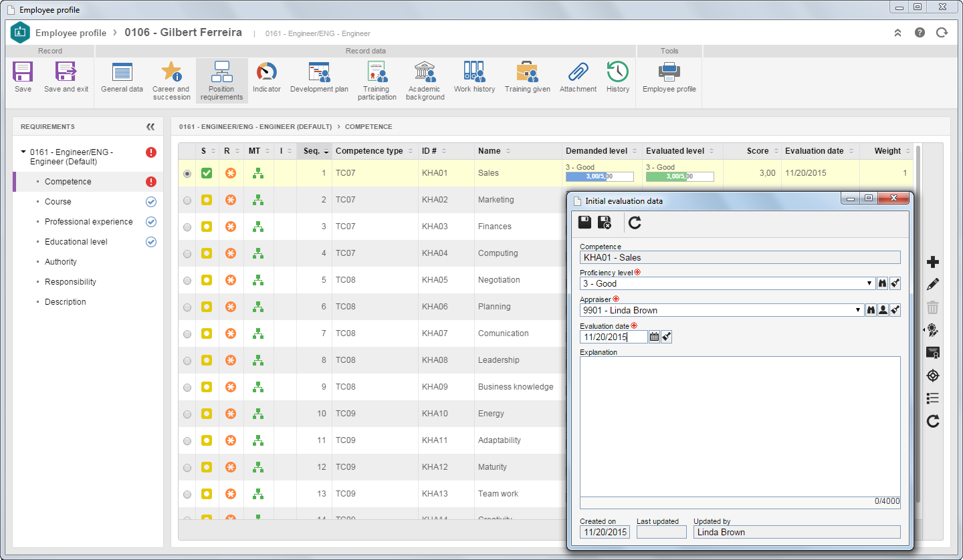Open the History clock section
This screenshot has height=560, width=963.
617,72
